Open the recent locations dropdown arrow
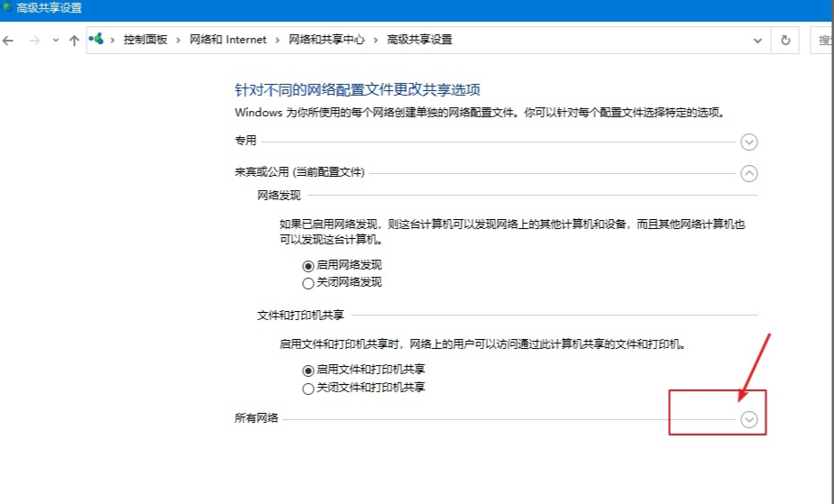834x504 pixels. click(55, 41)
